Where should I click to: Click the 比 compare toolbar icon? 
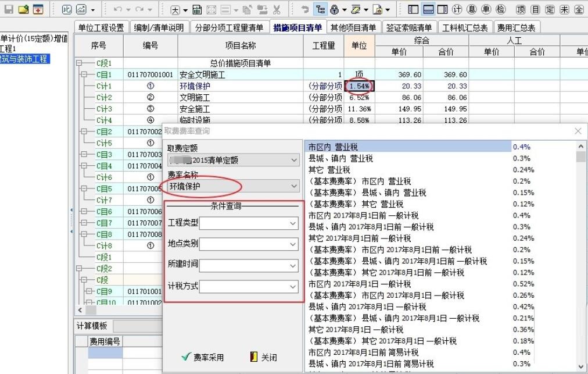coord(67,9)
